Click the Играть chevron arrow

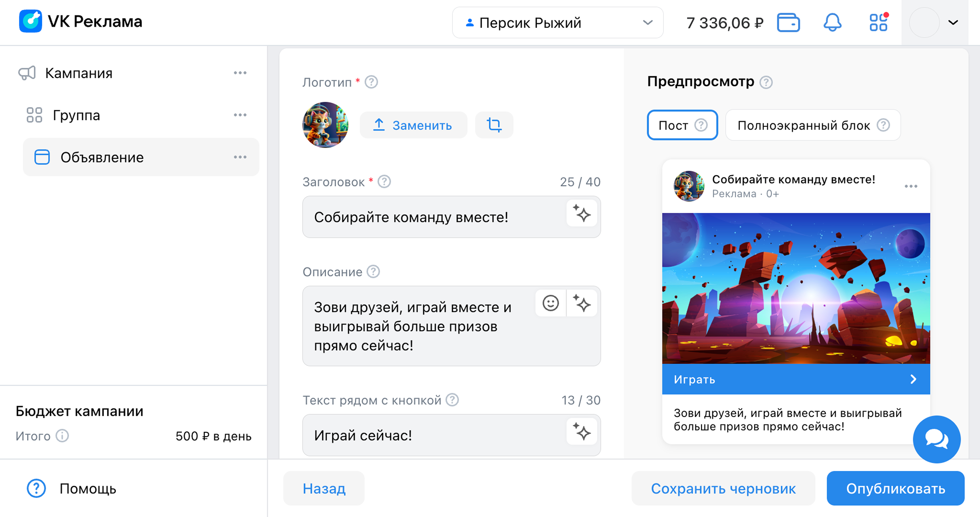913,379
